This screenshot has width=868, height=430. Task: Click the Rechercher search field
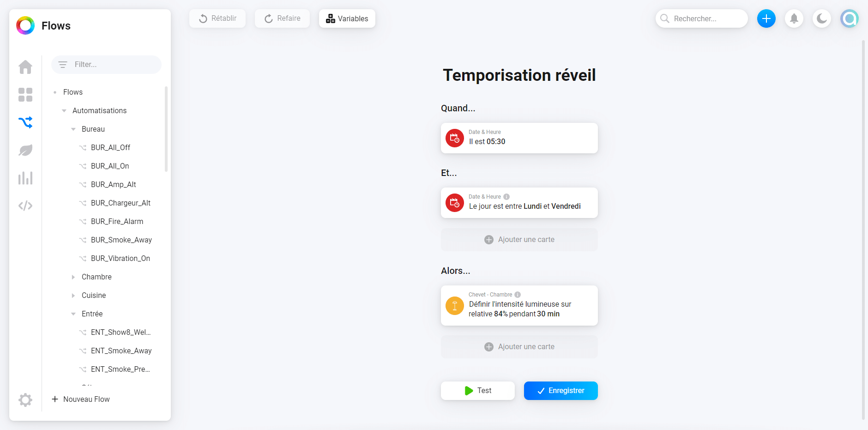coord(702,18)
